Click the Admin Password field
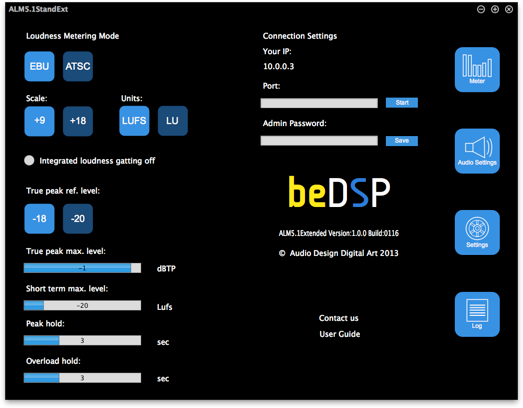Screen dimensions: 523x408 pyautogui.click(x=319, y=140)
